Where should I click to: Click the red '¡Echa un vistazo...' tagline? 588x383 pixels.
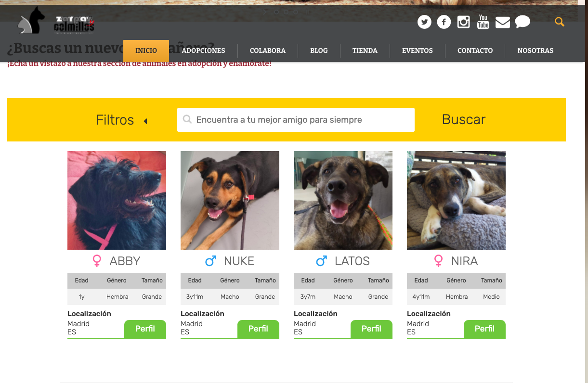(x=139, y=64)
